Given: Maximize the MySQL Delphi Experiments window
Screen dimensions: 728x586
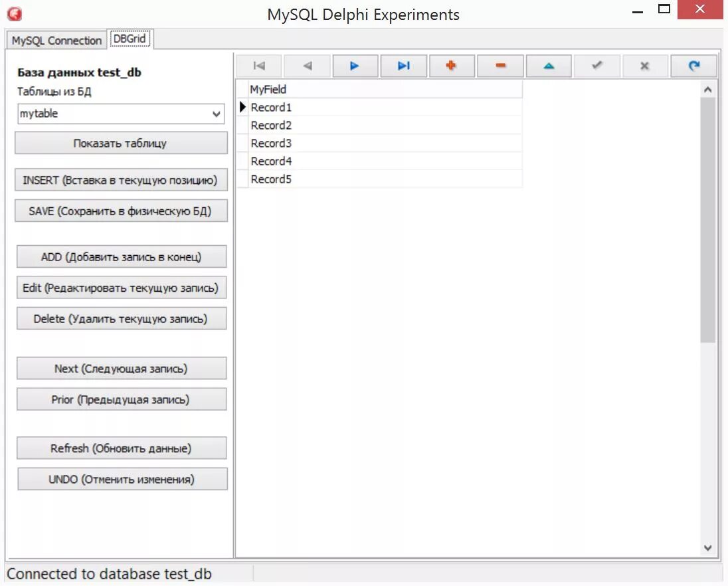Looking at the screenshot, I should (x=664, y=9).
